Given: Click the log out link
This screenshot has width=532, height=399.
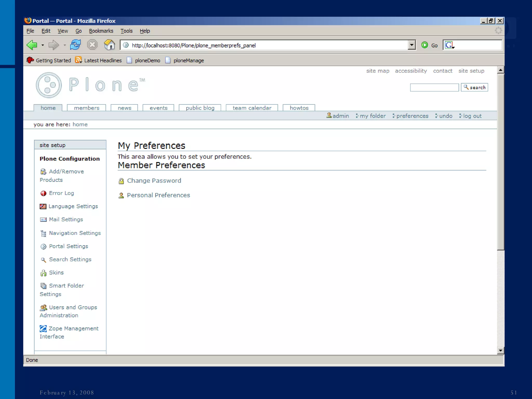Looking at the screenshot, I should tap(472, 116).
